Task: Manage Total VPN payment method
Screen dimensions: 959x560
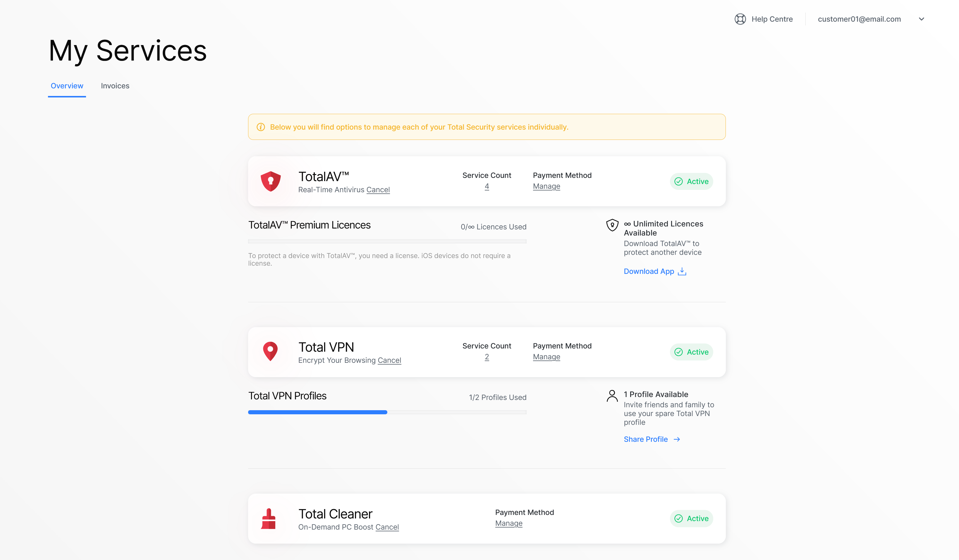Action: tap(546, 357)
